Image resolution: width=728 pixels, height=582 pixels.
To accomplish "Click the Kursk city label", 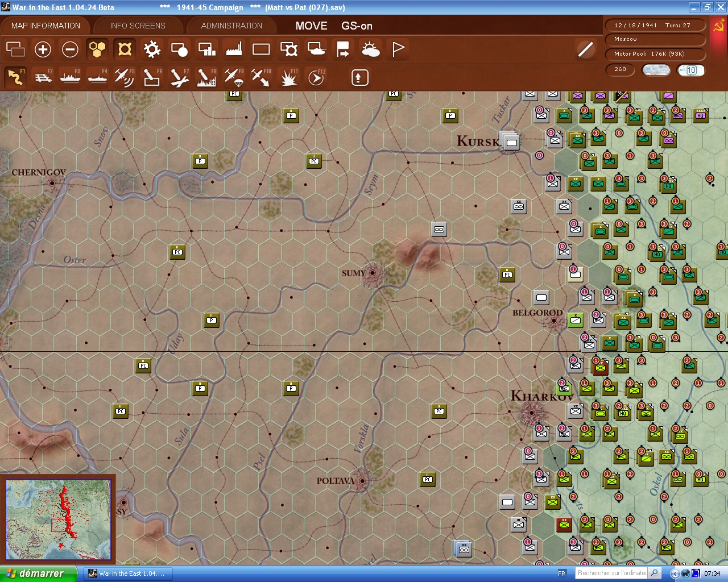I will pyautogui.click(x=478, y=141).
